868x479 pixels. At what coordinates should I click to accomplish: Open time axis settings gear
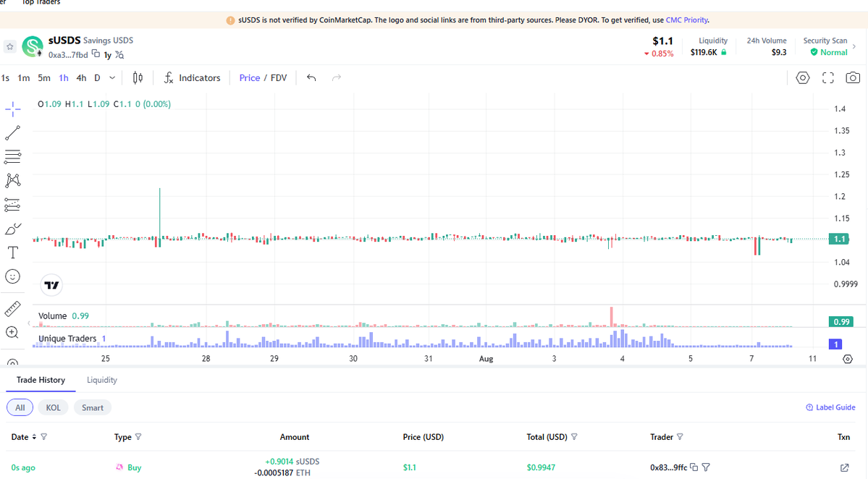click(x=848, y=359)
